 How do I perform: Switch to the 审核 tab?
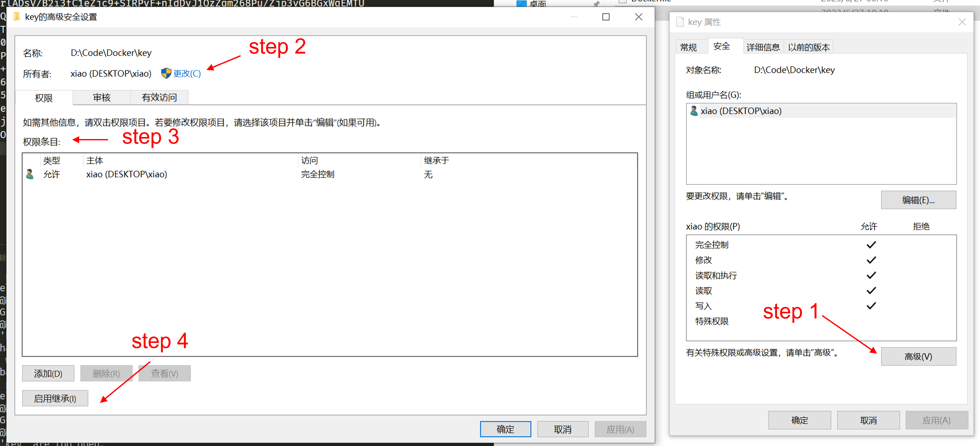[102, 98]
